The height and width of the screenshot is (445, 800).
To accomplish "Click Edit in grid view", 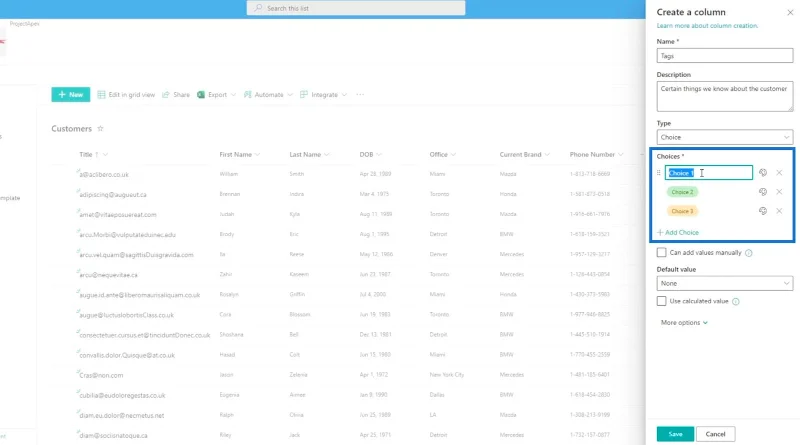I will click(x=126, y=94).
